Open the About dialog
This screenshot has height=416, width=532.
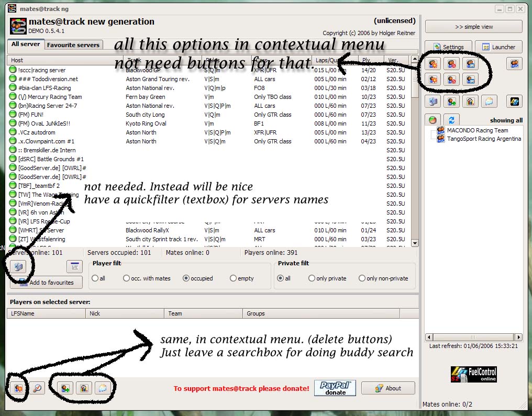pos(388,388)
